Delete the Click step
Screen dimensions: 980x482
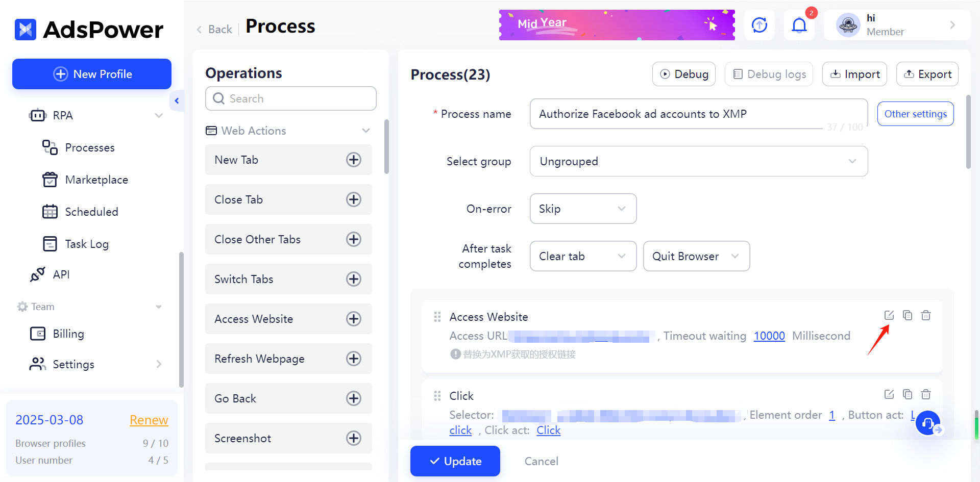[926, 394]
